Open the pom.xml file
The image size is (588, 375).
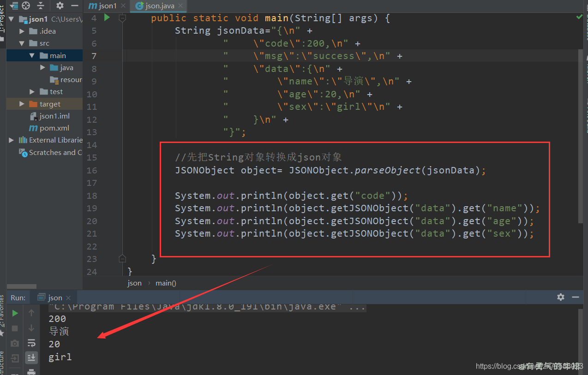point(54,128)
